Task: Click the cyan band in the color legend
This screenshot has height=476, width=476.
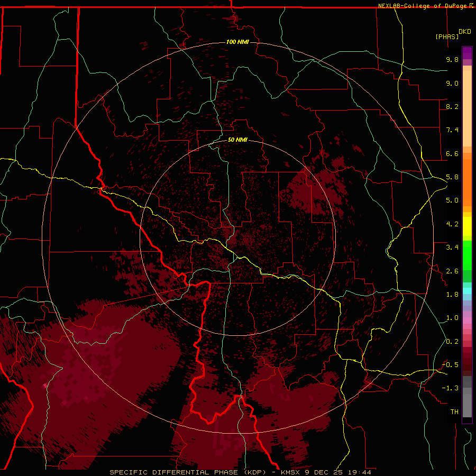Action: (x=467, y=291)
